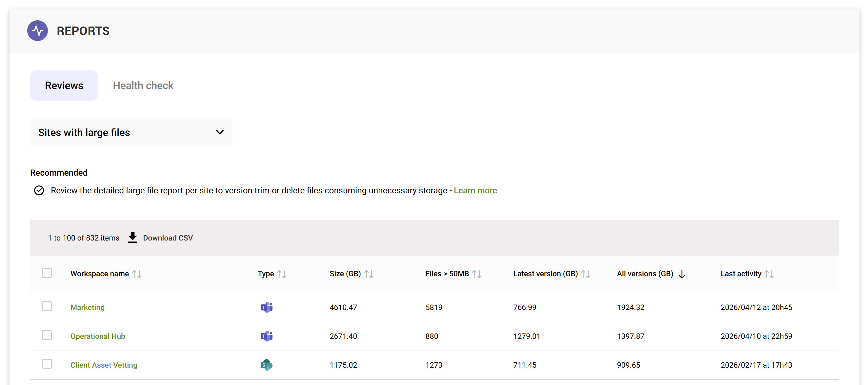The width and height of the screenshot is (868, 385).
Task: Select the Reviews tab
Action: tap(64, 85)
